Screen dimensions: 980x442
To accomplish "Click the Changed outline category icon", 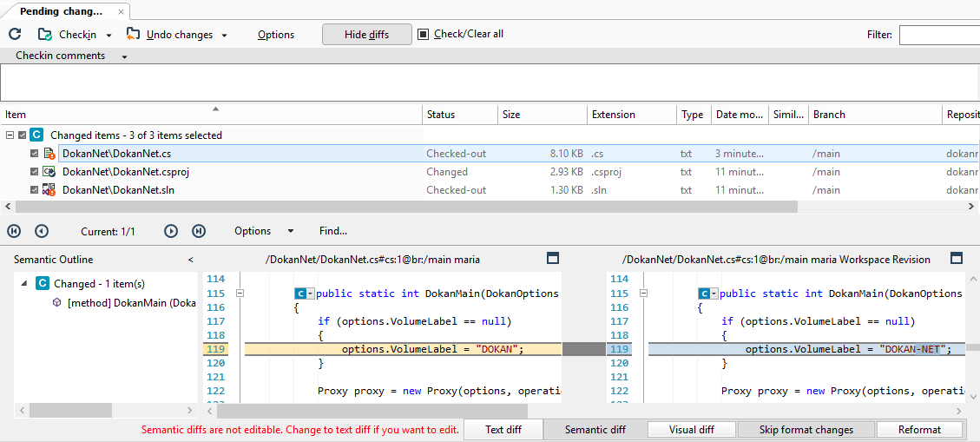I will [x=42, y=284].
